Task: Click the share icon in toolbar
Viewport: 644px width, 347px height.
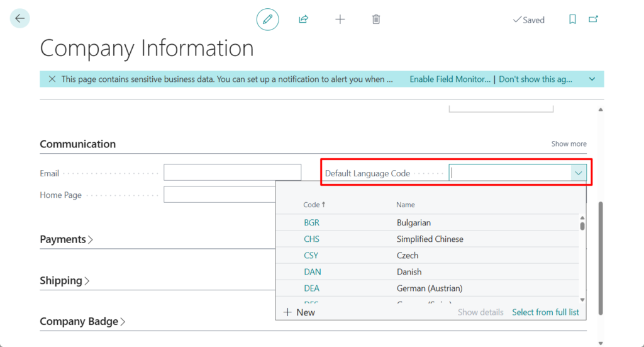Action: click(303, 20)
